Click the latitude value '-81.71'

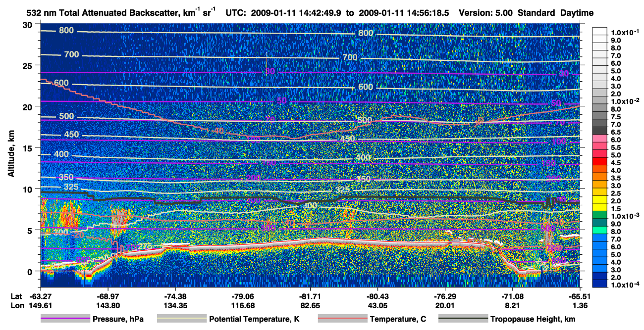(310, 296)
